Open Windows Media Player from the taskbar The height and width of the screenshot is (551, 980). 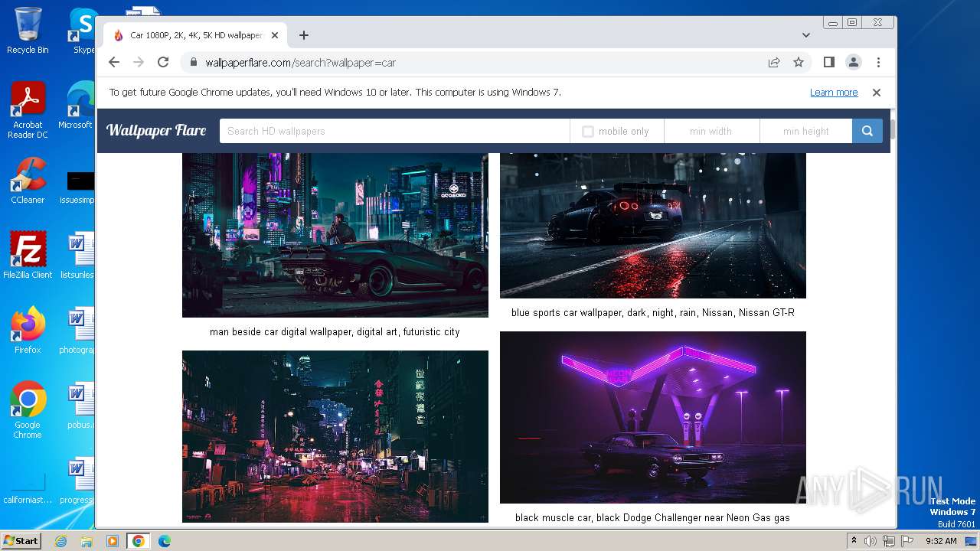pyautogui.click(x=113, y=541)
